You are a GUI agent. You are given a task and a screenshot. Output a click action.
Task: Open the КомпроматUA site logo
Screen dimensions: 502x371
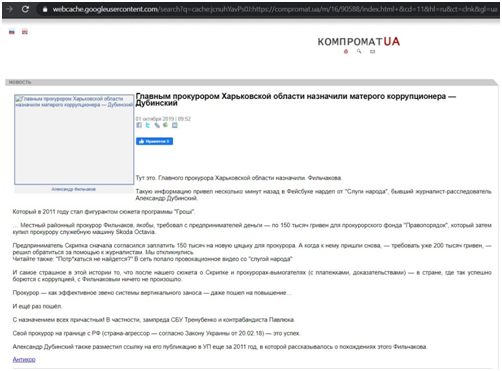359,42
